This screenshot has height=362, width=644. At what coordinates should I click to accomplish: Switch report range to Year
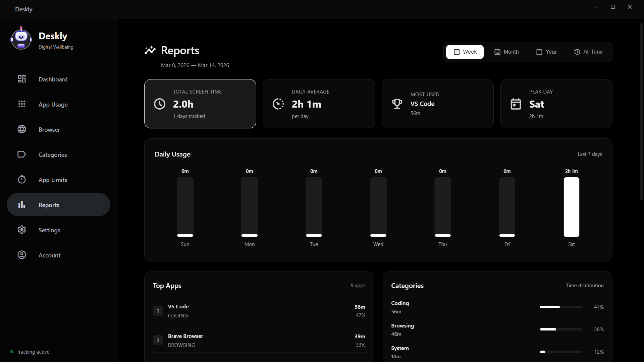click(x=546, y=52)
